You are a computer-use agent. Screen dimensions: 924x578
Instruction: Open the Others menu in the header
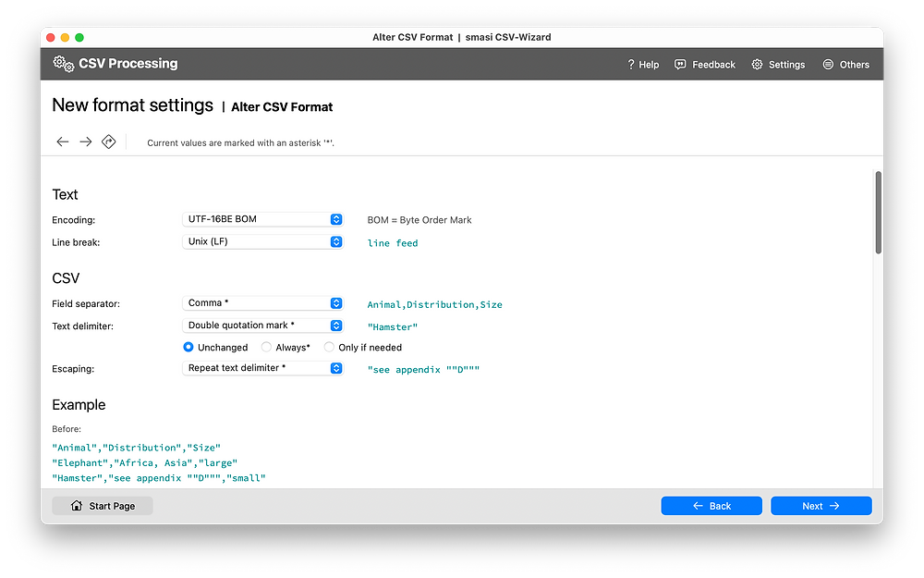pyautogui.click(x=845, y=64)
